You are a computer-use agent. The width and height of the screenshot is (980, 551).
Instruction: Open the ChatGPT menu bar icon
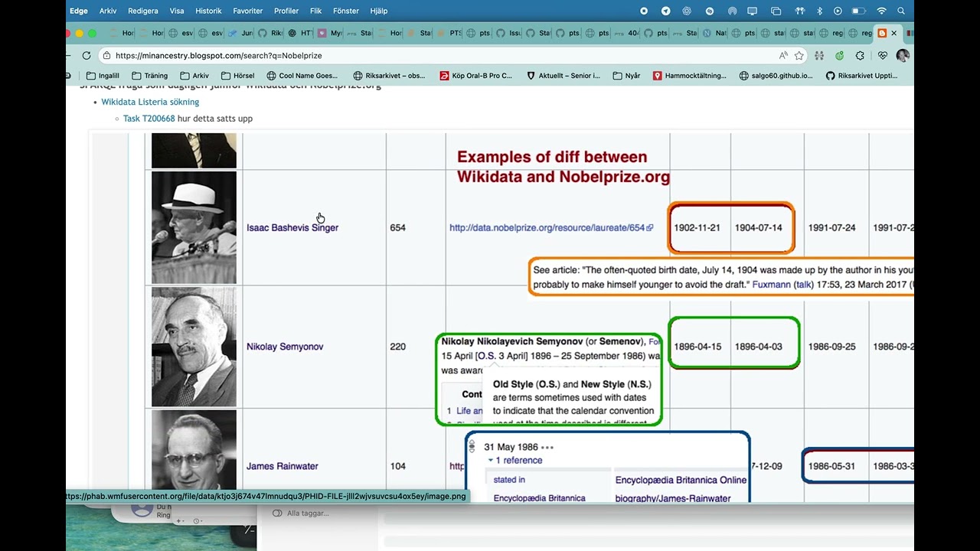[687, 11]
